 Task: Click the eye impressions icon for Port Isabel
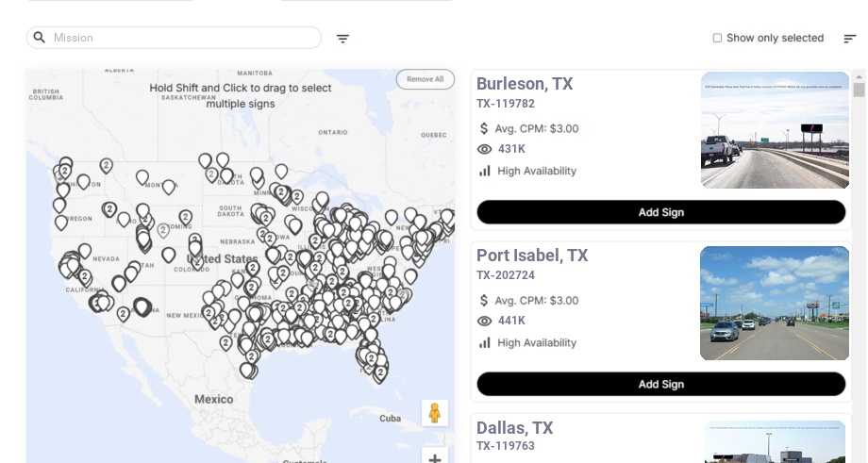click(484, 321)
